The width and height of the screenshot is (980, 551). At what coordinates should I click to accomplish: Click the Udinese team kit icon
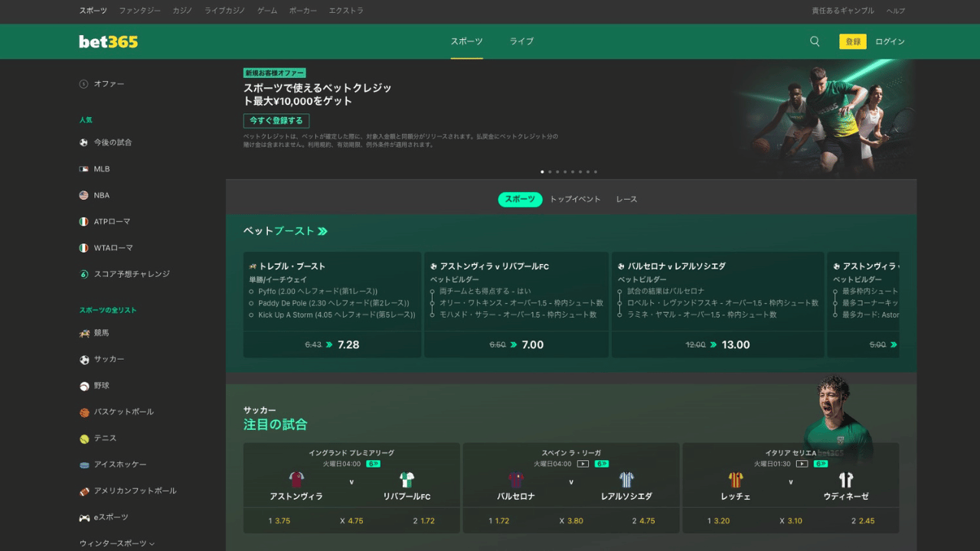coord(846,480)
